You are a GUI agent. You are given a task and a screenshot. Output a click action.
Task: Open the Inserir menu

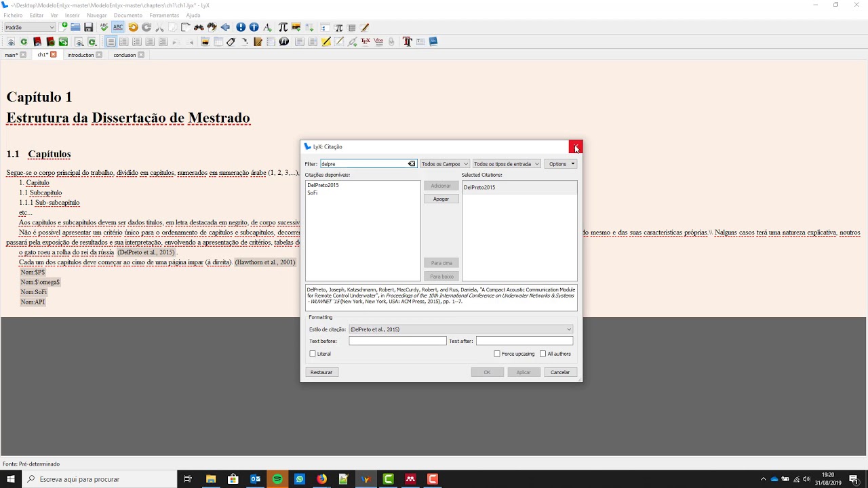pos(72,15)
